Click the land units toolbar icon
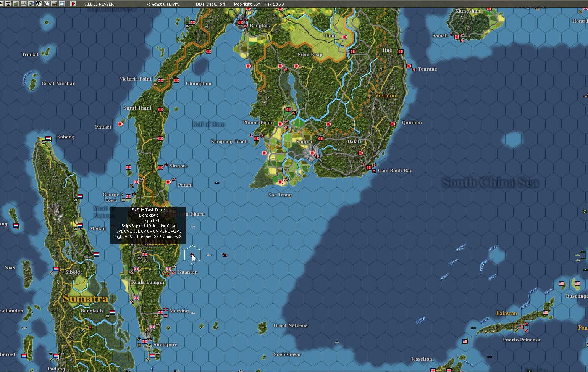 (x=23, y=4)
